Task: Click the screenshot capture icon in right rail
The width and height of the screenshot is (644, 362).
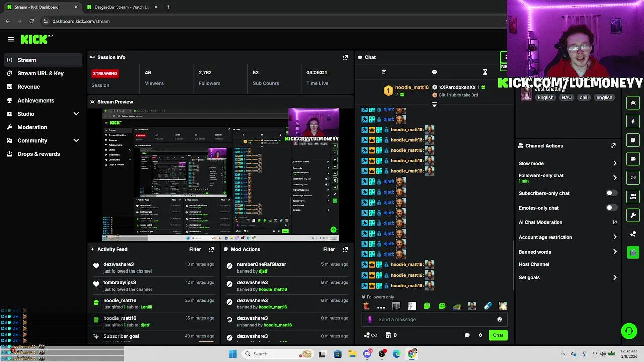Action: [x=633, y=103]
